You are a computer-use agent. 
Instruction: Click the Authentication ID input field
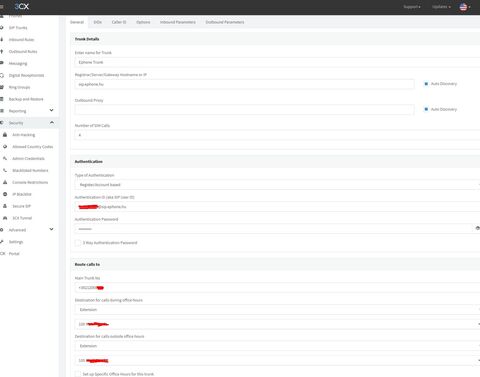pos(277,207)
